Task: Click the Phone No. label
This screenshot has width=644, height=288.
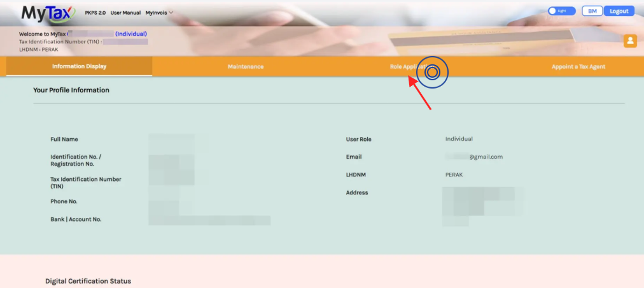Action: pos(64,201)
